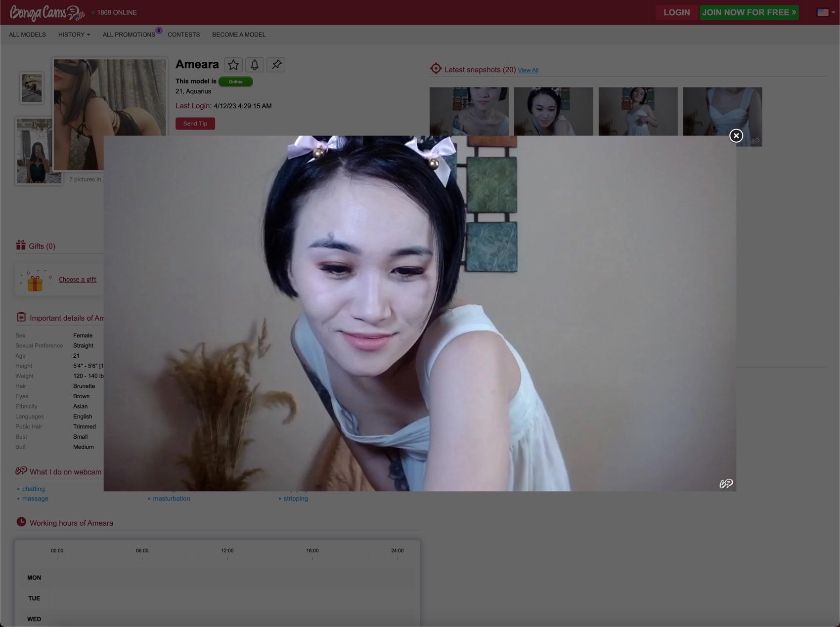
Task: Click the 06:00 marker on working hours
Action: (142, 550)
